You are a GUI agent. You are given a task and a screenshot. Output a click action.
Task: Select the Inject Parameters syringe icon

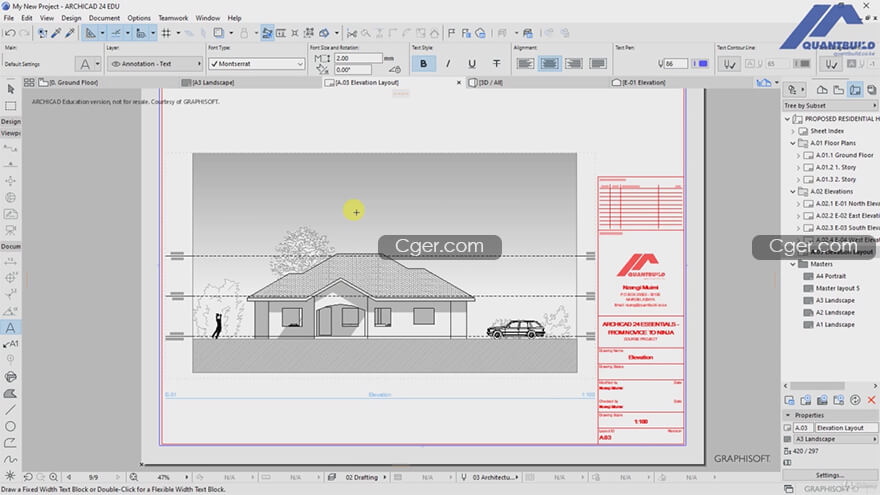click(x=70, y=33)
